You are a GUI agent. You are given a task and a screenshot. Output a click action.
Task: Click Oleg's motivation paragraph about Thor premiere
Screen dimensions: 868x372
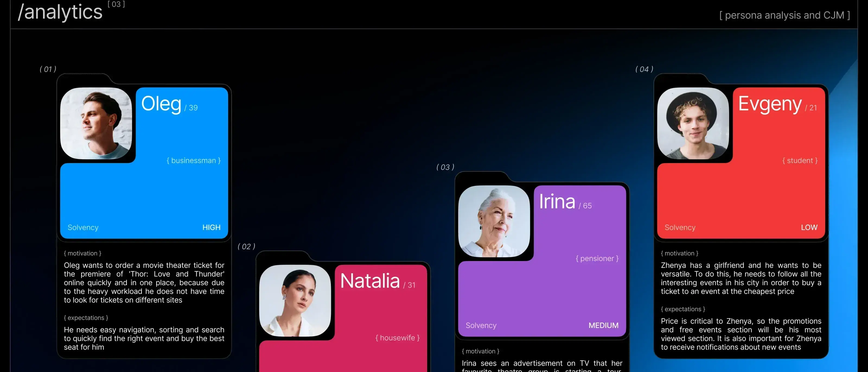tap(144, 283)
